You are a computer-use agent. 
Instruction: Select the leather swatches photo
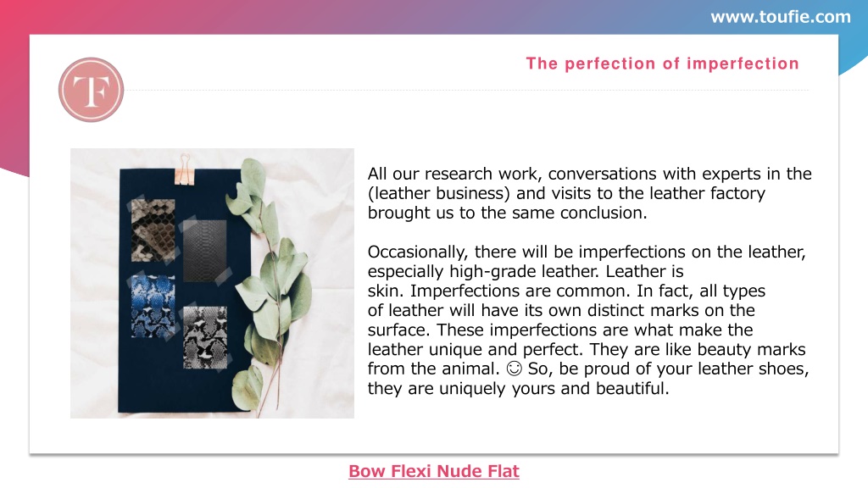click(x=212, y=283)
